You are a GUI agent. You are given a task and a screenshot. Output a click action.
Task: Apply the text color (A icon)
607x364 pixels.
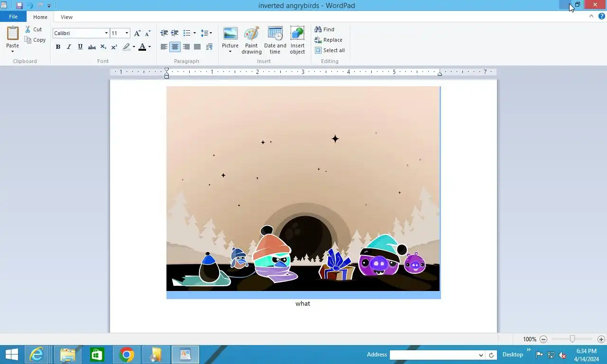[142, 47]
